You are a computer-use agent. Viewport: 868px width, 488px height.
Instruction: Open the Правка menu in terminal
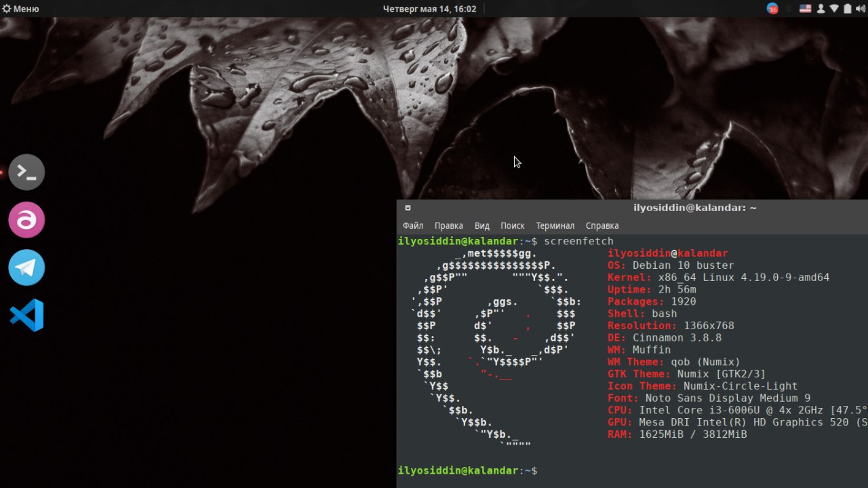pos(449,226)
